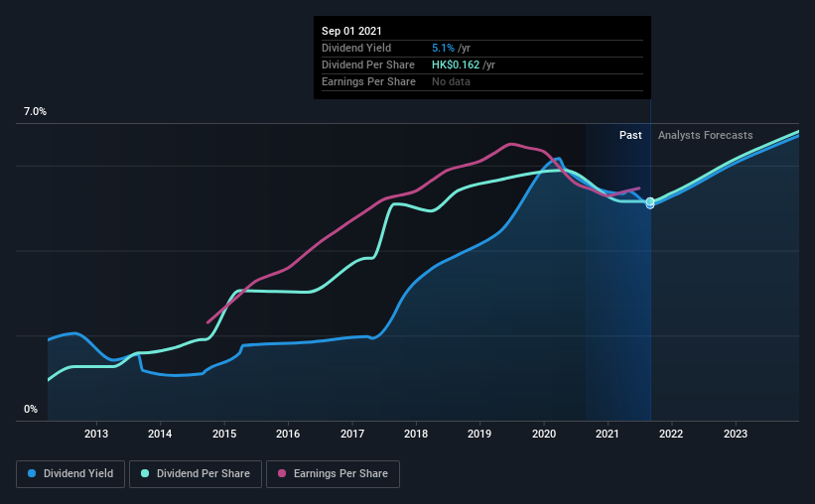Click the pink Earnings Per Share legend dot
This screenshot has width=815, height=504.
pyautogui.click(x=282, y=473)
